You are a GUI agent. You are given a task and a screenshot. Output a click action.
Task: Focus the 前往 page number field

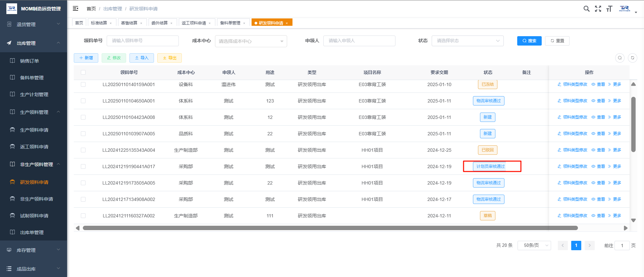tap(622, 246)
